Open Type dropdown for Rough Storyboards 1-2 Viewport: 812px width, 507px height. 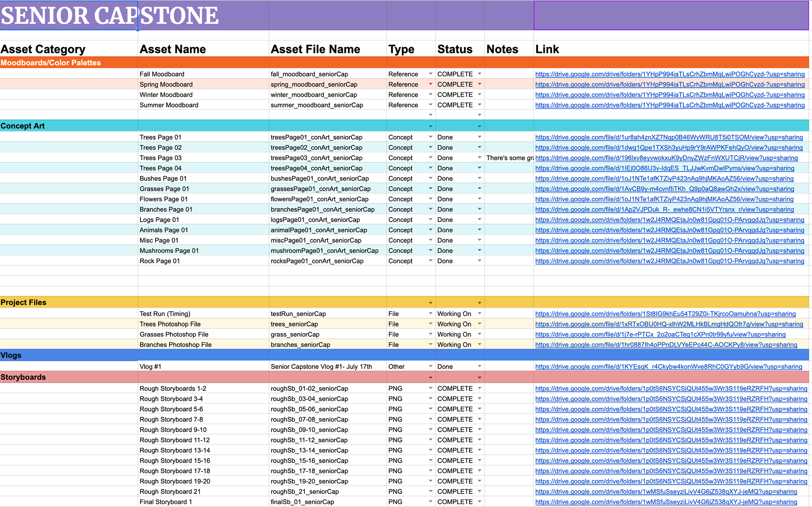431,388
